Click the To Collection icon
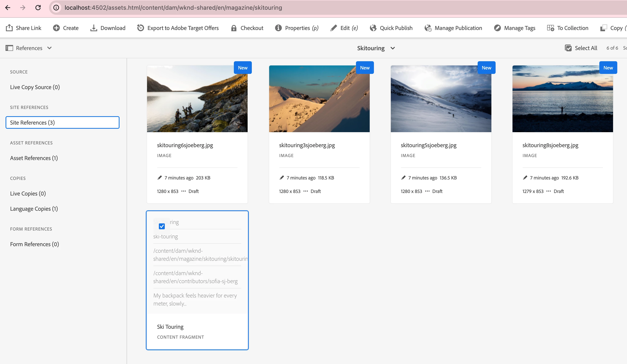The height and width of the screenshot is (364, 627). [550, 28]
